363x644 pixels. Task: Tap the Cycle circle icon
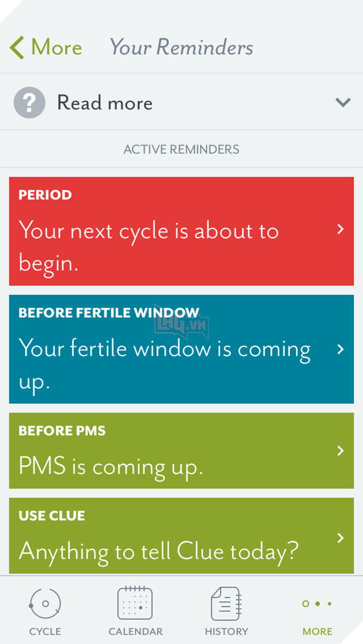45,604
